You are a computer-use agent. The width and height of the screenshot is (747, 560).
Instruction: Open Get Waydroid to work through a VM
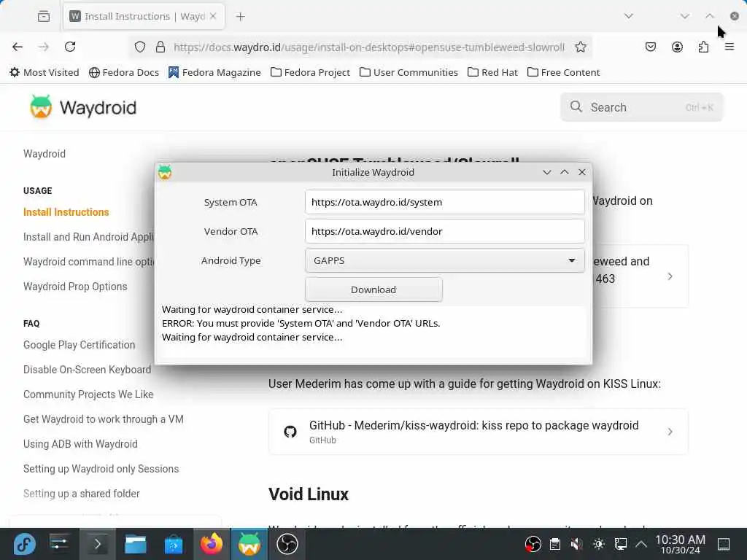pyautogui.click(x=104, y=419)
